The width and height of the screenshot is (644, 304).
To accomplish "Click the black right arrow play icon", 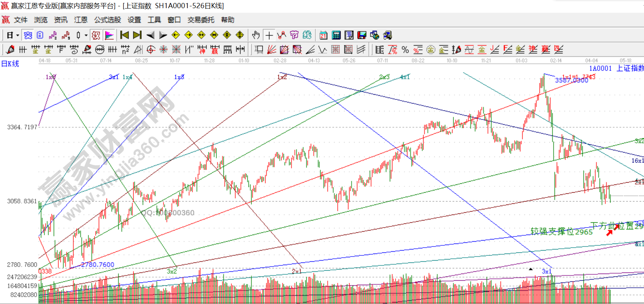I will tap(163, 35).
